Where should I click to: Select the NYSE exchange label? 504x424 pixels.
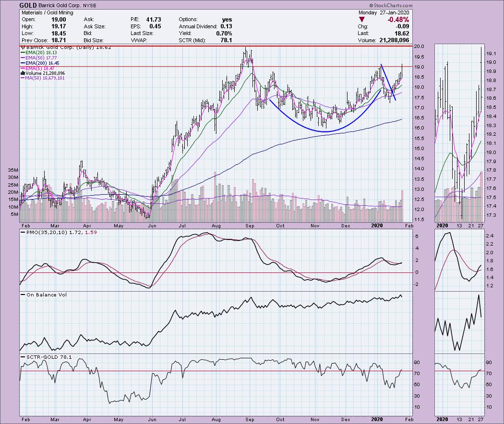(x=89, y=5)
